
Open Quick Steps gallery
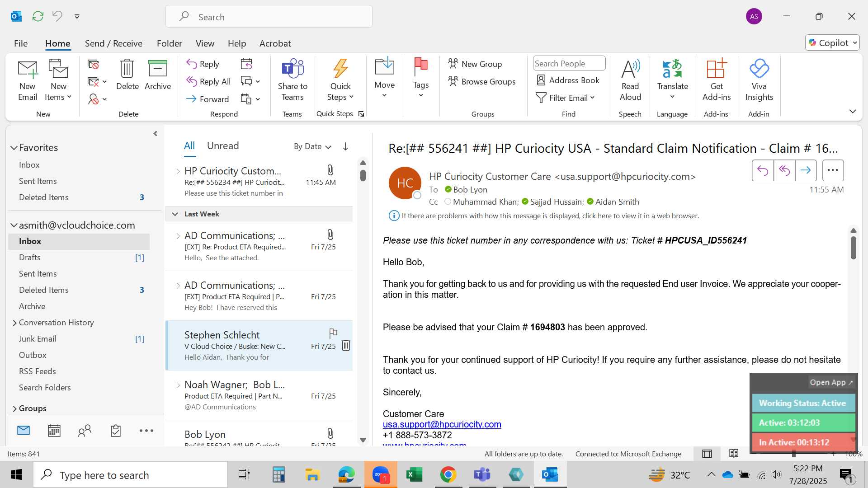(340, 80)
